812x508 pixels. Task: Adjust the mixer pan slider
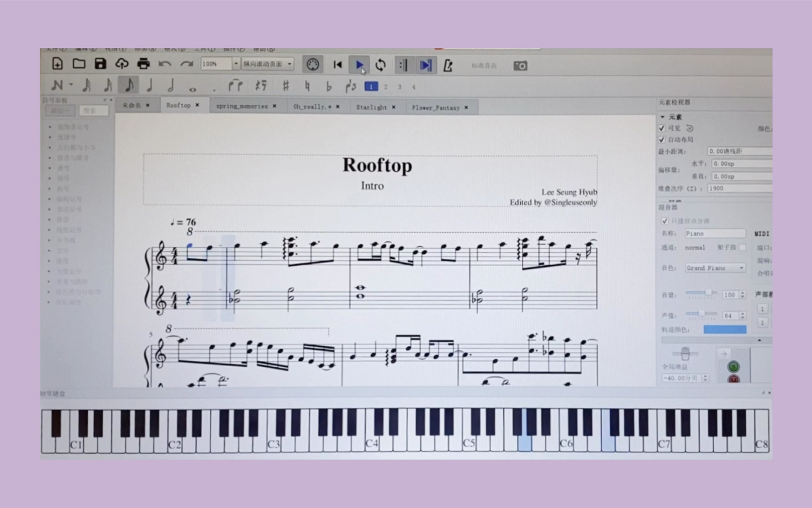(x=701, y=314)
